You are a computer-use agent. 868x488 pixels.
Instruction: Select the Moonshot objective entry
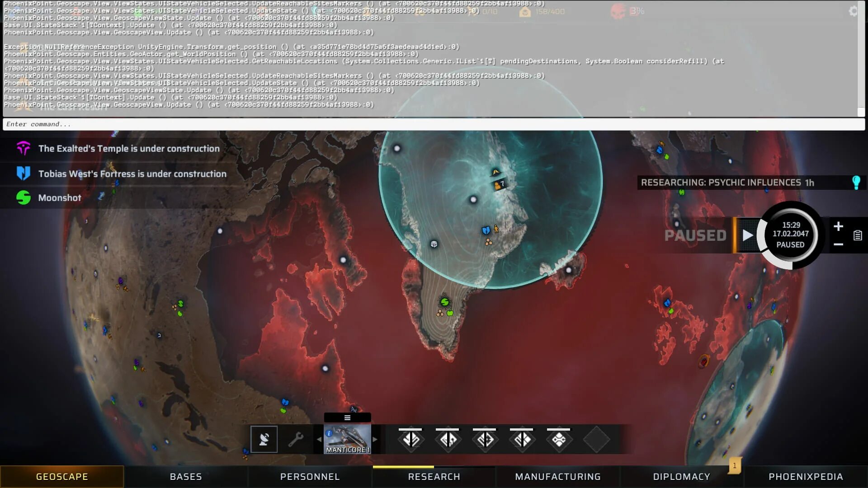60,198
